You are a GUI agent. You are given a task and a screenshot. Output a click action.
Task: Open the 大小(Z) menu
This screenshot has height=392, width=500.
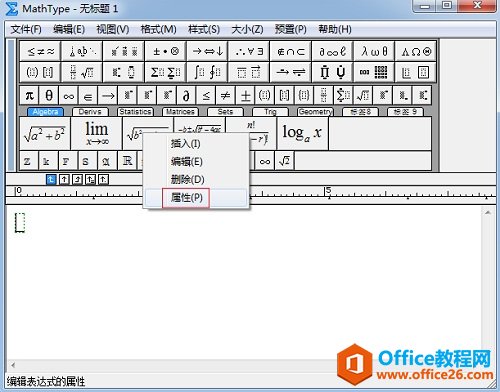247,29
